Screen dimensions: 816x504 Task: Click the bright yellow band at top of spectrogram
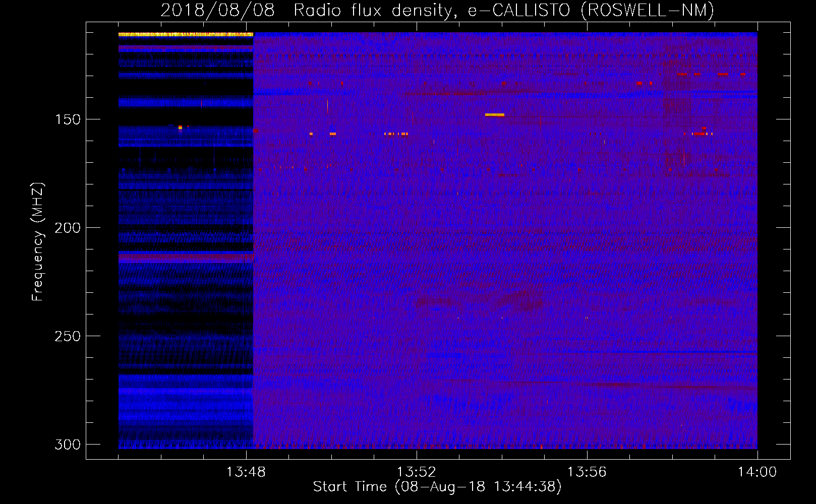(x=186, y=34)
